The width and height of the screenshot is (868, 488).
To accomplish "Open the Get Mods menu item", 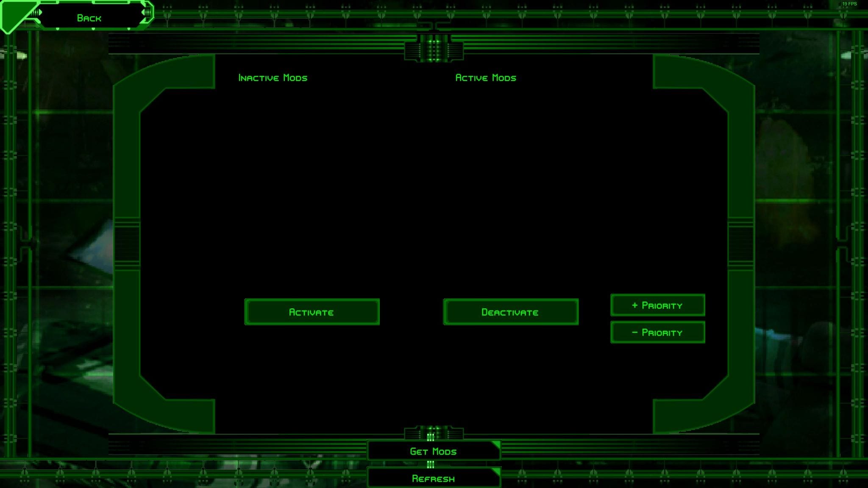I will click(x=433, y=452).
